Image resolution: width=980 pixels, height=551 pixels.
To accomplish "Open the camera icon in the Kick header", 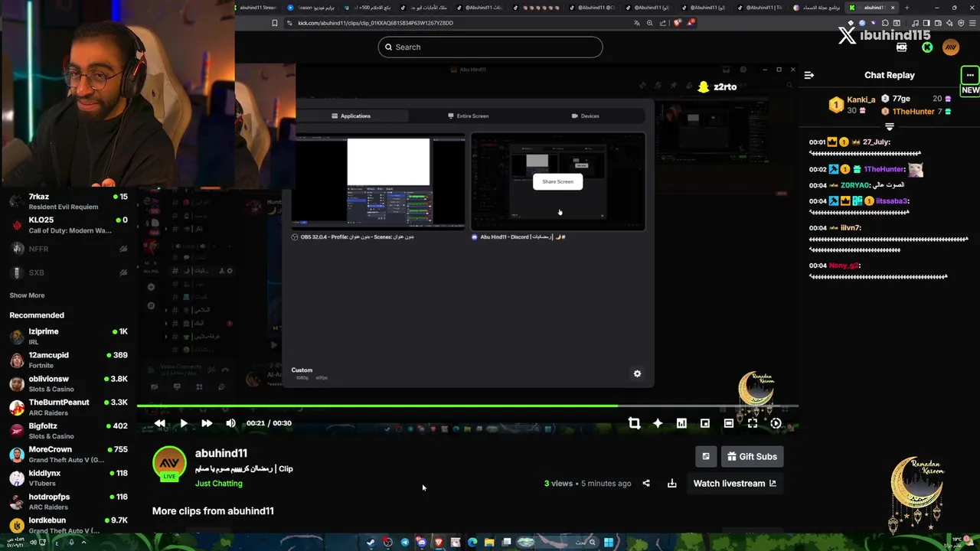I will (x=902, y=47).
